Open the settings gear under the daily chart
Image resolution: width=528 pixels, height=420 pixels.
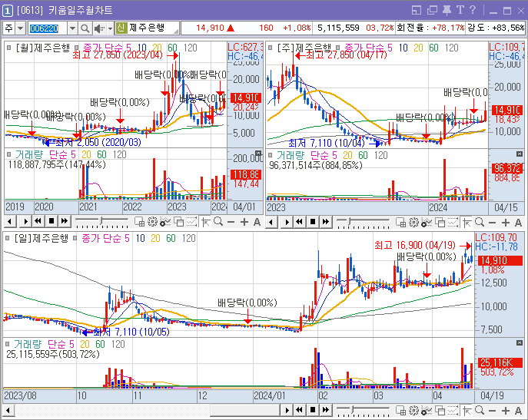[413, 411]
